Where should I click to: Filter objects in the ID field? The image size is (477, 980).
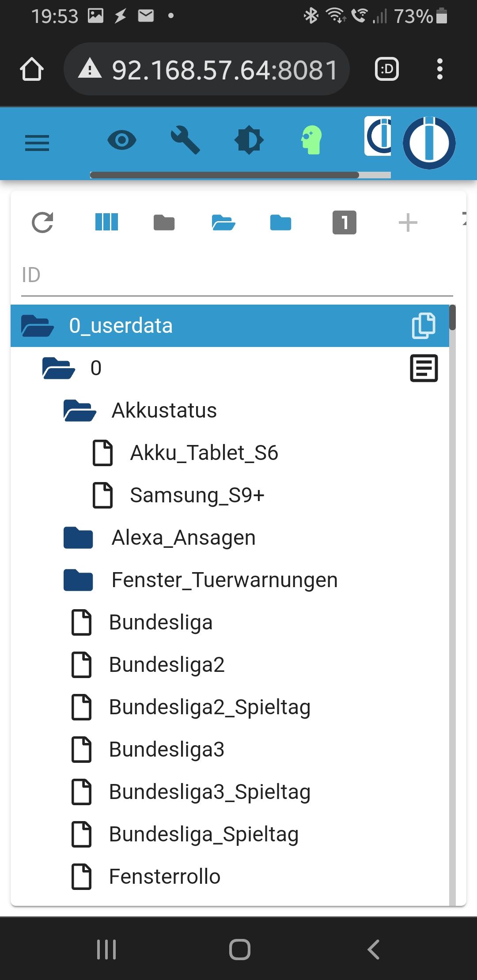[237, 275]
